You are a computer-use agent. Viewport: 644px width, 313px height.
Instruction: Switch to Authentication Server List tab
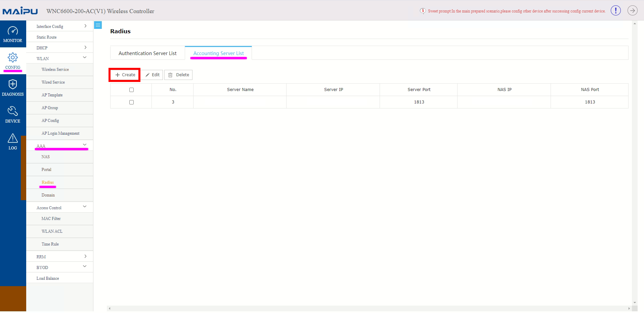(147, 53)
